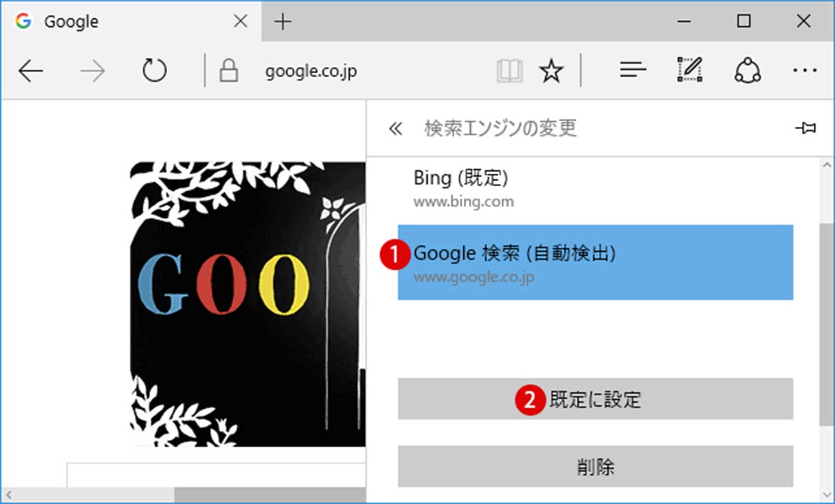Refresh the google.co.jp page
The width and height of the screenshot is (835, 504).
(x=154, y=70)
